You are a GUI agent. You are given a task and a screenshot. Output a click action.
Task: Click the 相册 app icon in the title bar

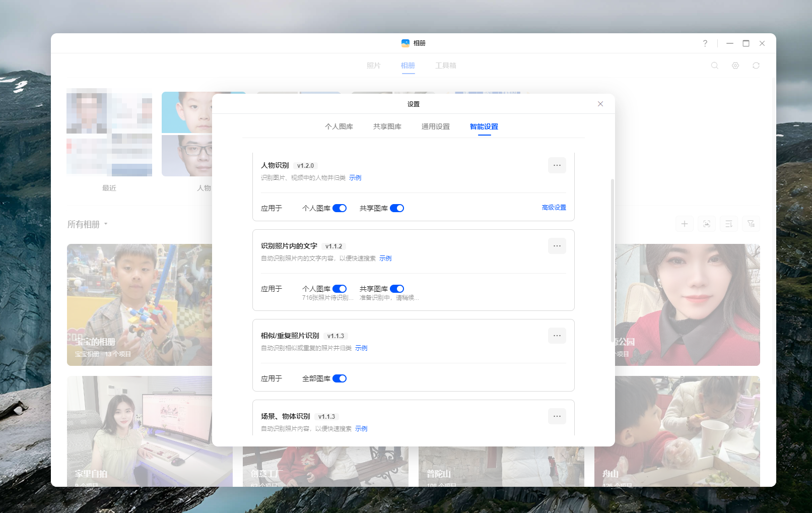pos(405,43)
